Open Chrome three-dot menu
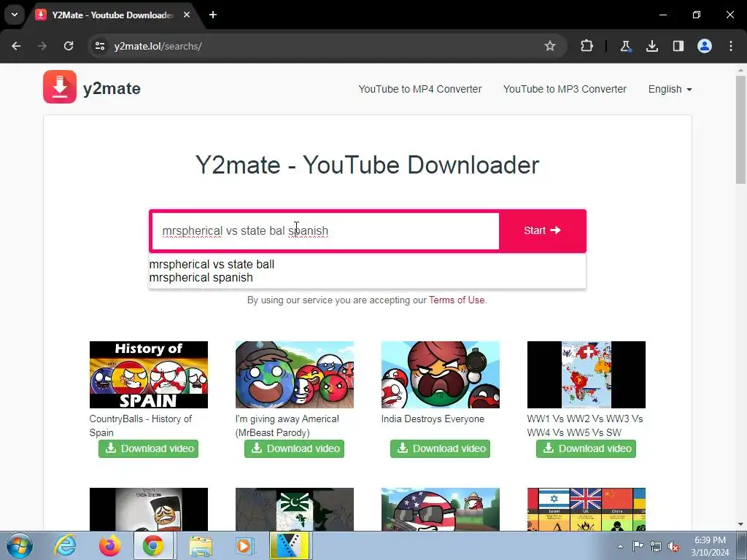747x560 pixels. (x=731, y=46)
